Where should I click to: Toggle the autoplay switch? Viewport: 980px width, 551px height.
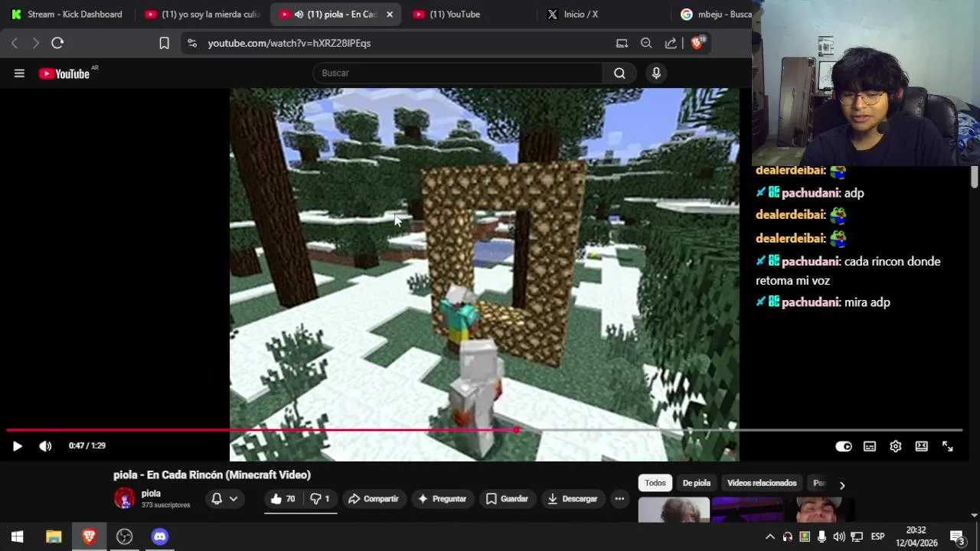[x=843, y=446]
